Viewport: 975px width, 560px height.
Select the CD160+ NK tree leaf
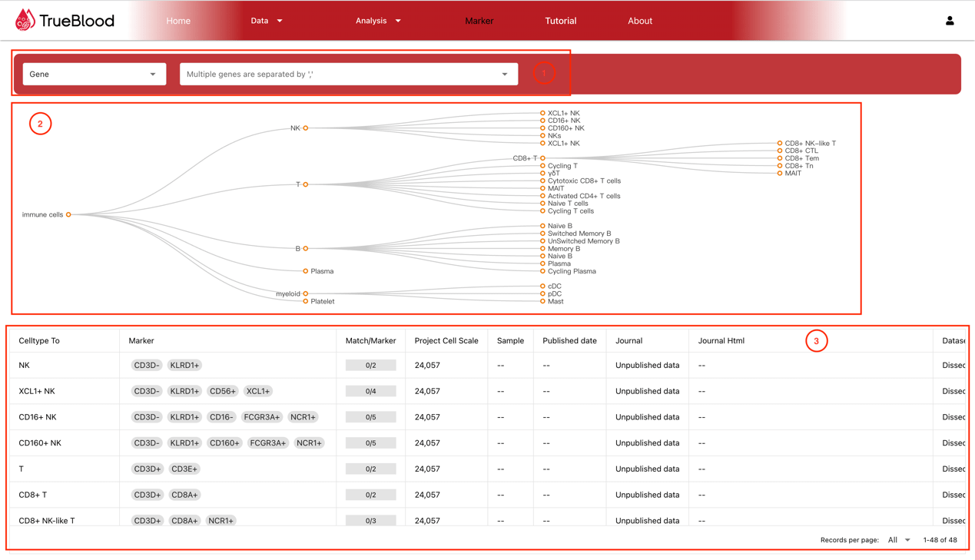pos(565,128)
